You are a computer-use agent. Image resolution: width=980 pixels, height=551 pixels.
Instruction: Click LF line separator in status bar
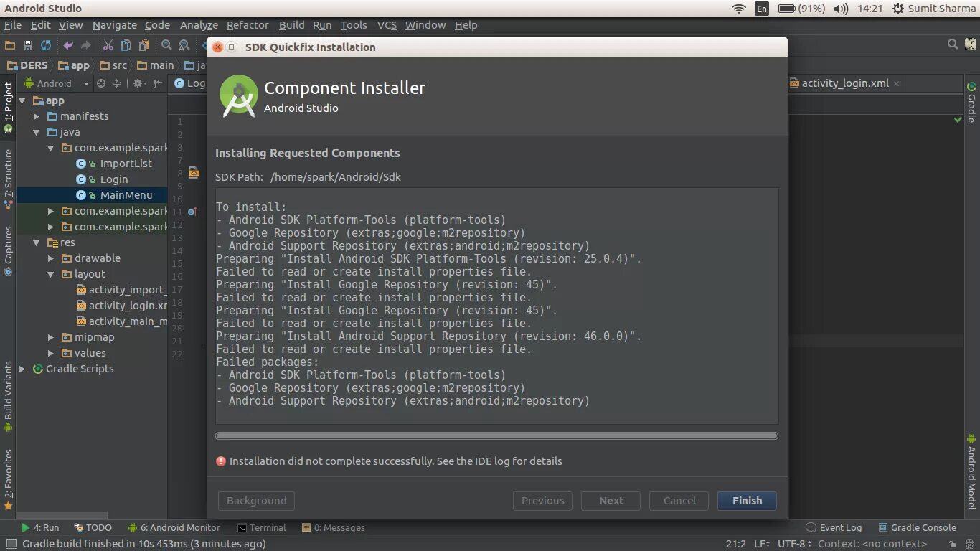tap(762, 544)
